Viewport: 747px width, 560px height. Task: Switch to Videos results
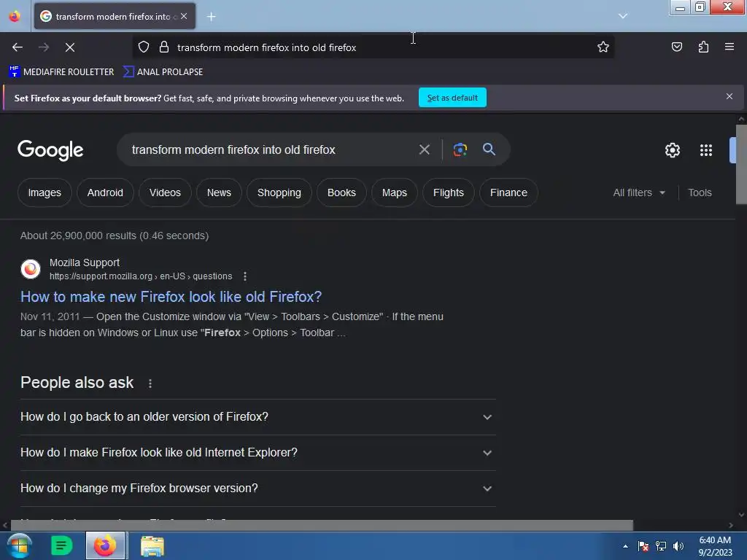coord(165,192)
